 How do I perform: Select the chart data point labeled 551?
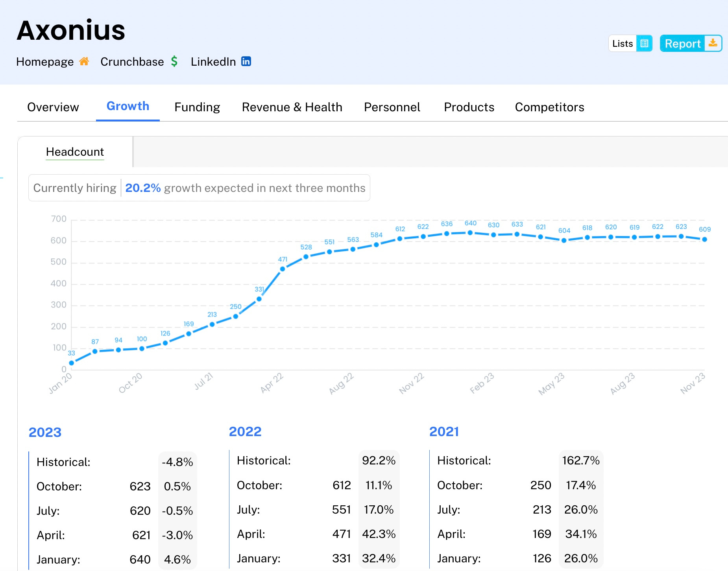click(329, 252)
